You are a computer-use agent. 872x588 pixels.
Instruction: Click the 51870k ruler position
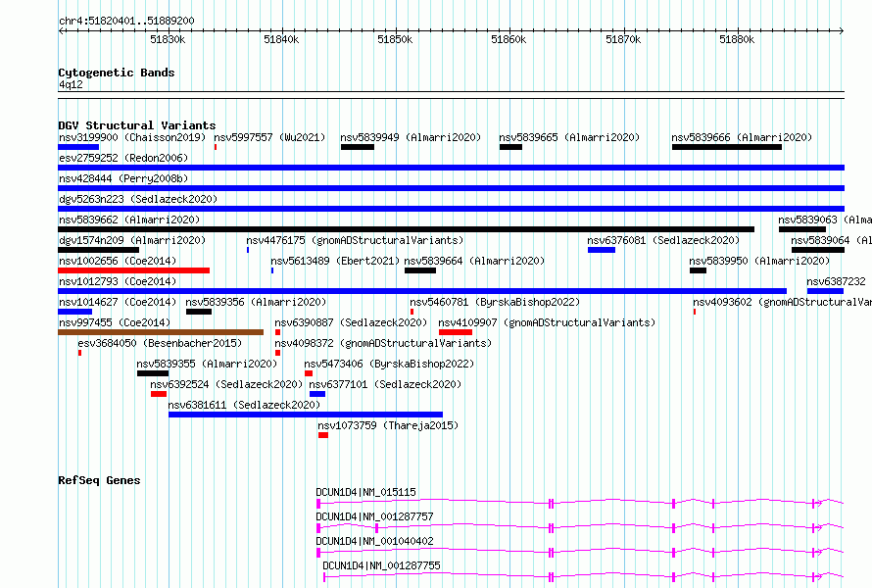(x=623, y=39)
